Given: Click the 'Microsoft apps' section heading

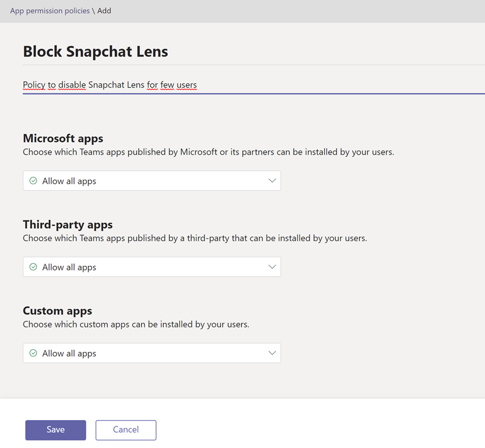Looking at the screenshot, I should click(63, 138).
